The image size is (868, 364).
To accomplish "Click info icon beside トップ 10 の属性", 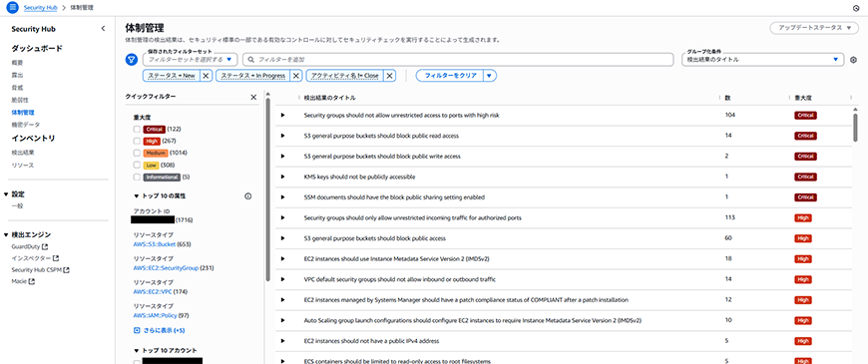I will 248,195.
